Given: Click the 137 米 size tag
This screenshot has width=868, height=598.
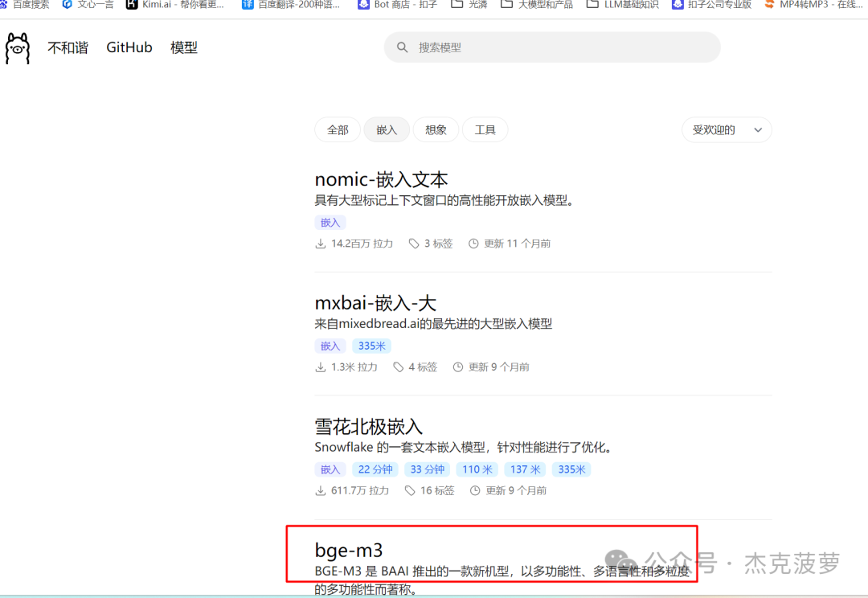Looking at the screenshot, I should pyautogui.click(x=525, y=469).
